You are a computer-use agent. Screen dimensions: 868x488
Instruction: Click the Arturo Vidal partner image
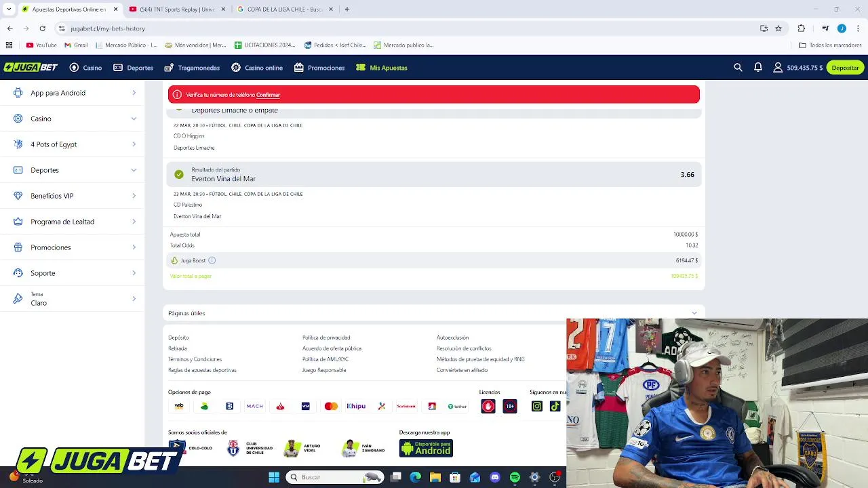[302, 448]
